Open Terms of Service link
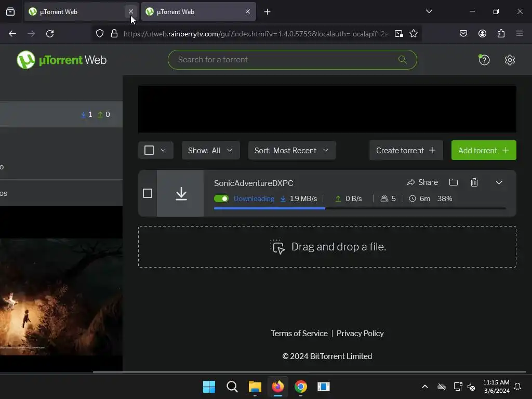The image size is (532, 399). 299,334
